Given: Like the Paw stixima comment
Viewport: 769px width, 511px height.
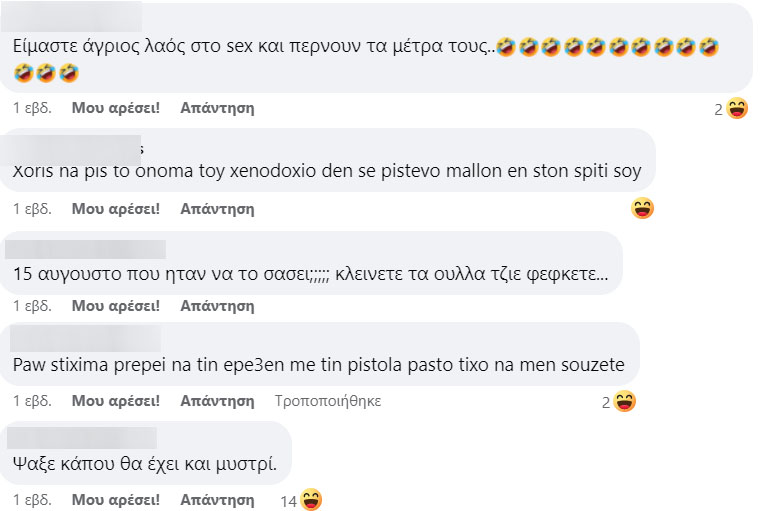Looking at the screenshot, I should click(x=116, y=401).
